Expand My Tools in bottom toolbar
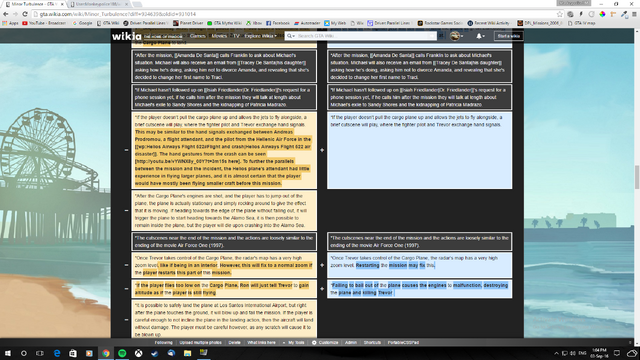This screenshot has width=640, height=360. [x=294, y=342]
